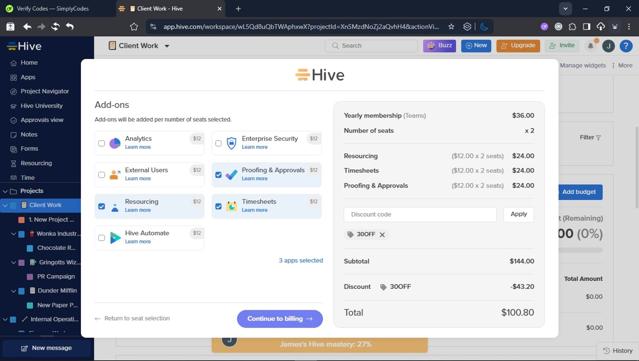Click the Upgrade button
The image size is (639, 361).
coord(518,46)
